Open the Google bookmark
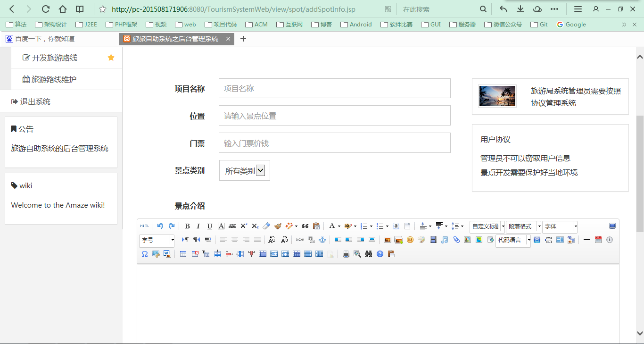 coord(571,24)
